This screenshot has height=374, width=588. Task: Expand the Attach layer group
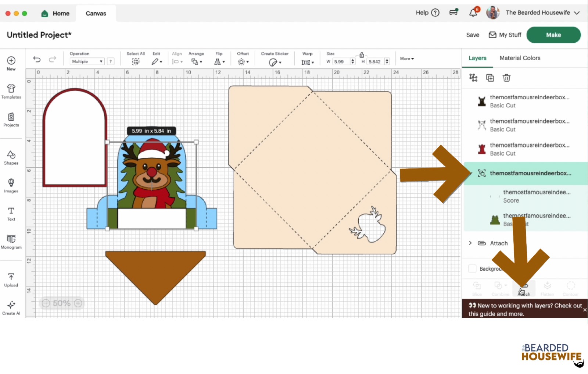pos(470,243)
